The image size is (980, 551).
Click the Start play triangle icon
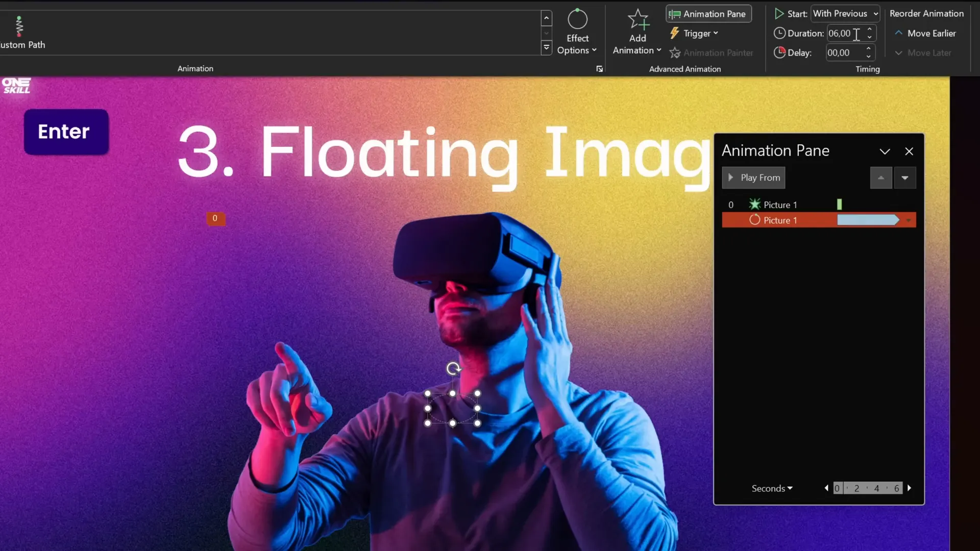(779, 14)
